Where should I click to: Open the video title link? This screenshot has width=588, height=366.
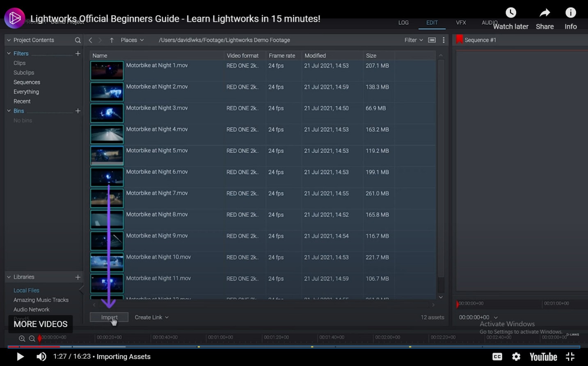[175, 18]
